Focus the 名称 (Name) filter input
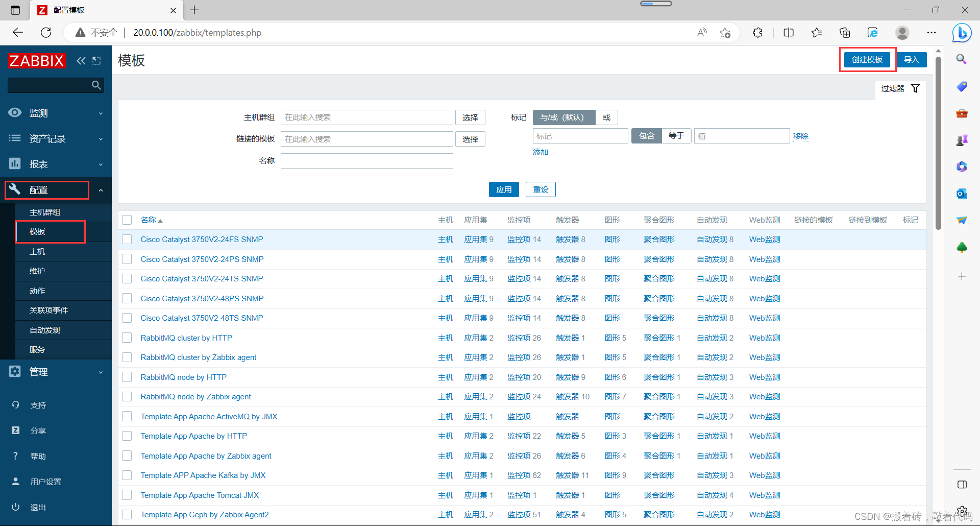 coord(367,161)
